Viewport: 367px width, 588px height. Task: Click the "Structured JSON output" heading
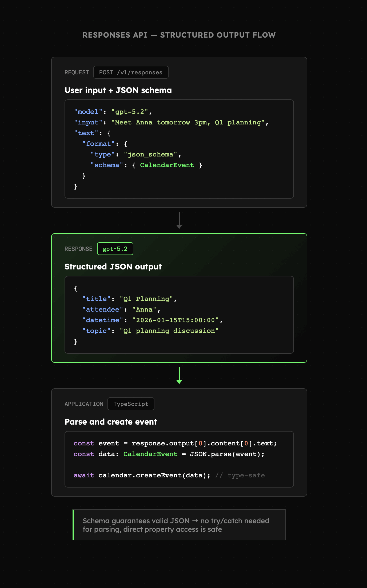(113, 267)
